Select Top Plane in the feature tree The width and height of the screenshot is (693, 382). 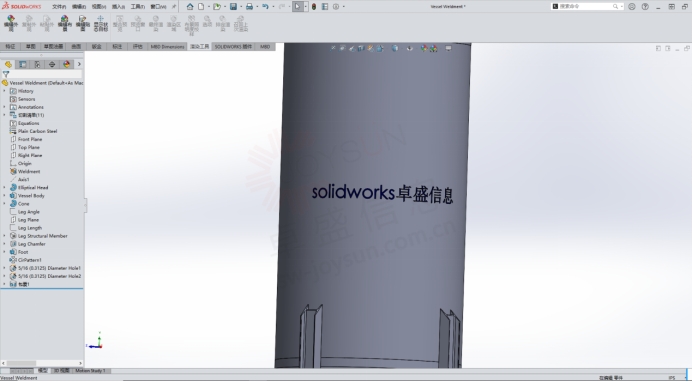tap(29, 147)
